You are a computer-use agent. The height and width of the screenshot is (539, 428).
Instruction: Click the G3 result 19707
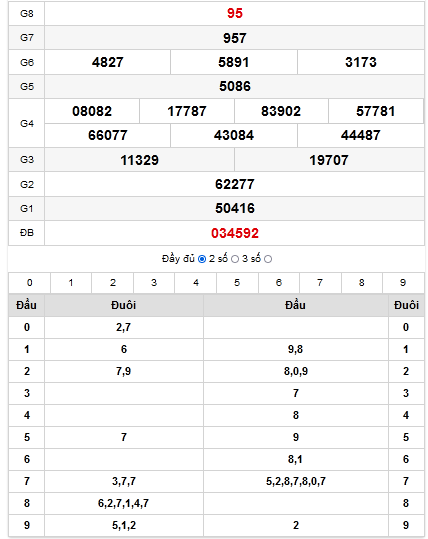pyautogui.click(x=329, y=160)
